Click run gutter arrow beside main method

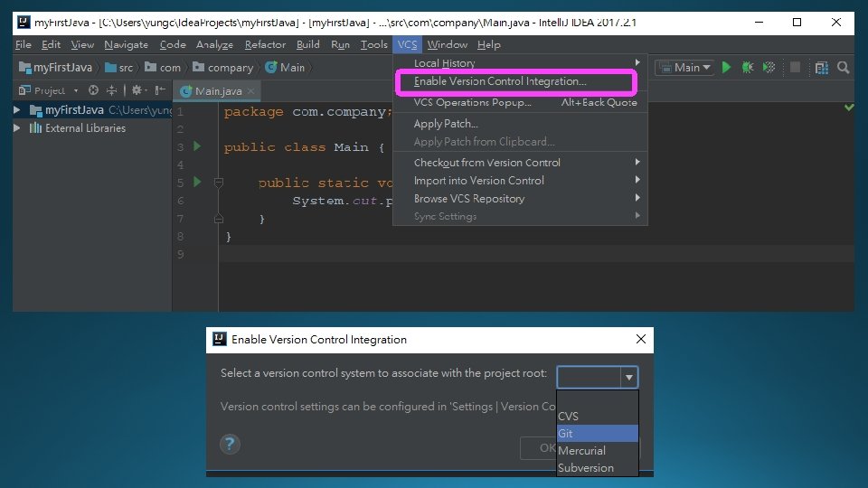(198, 182)
